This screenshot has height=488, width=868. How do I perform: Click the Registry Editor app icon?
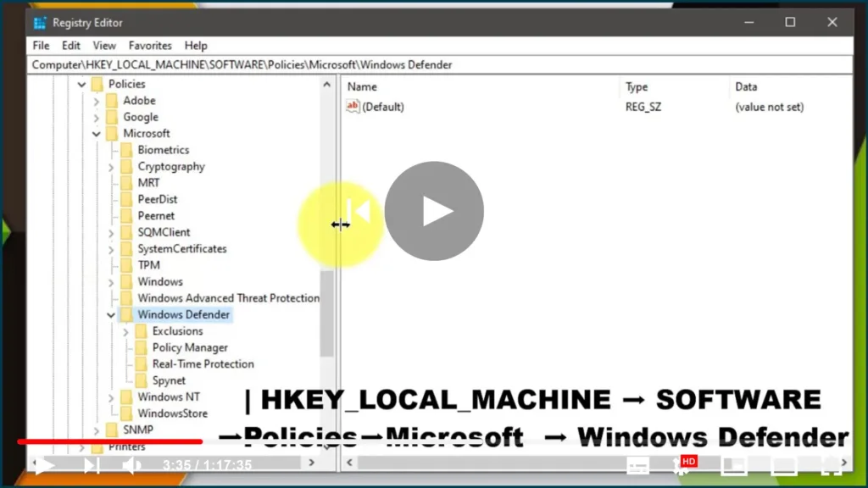[40, 22]
